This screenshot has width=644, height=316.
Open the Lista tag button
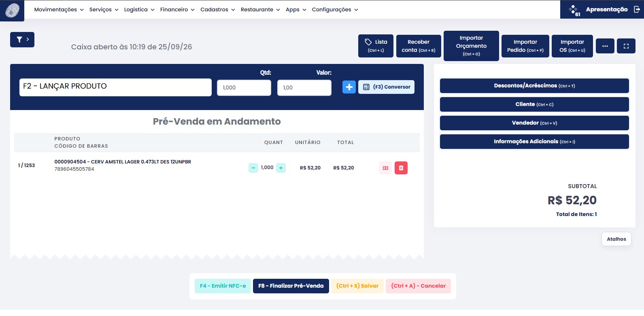(376, 46)
